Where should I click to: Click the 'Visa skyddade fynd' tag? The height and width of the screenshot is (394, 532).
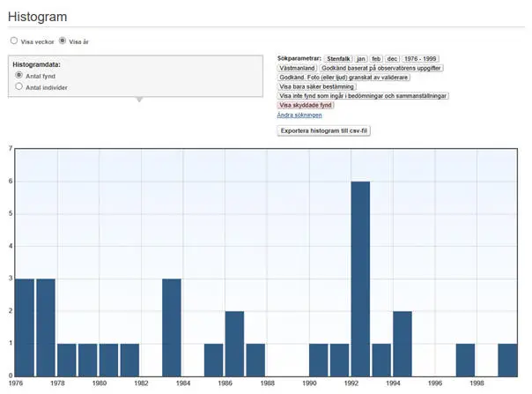tap(306, 105)
